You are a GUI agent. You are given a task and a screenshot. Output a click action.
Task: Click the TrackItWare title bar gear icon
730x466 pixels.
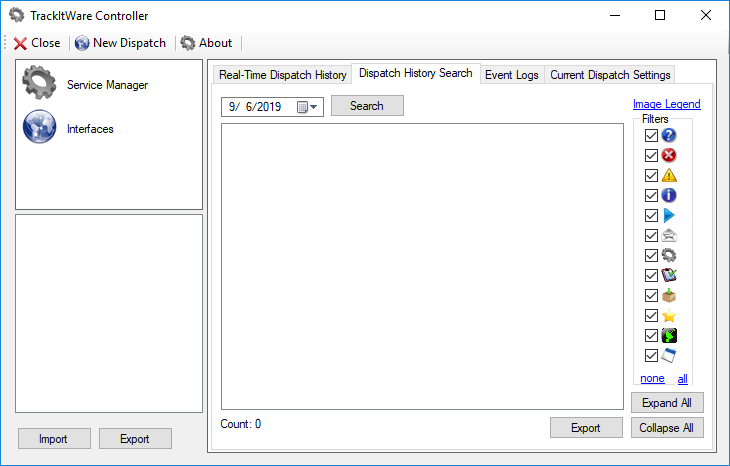click(x=17, y=15)
